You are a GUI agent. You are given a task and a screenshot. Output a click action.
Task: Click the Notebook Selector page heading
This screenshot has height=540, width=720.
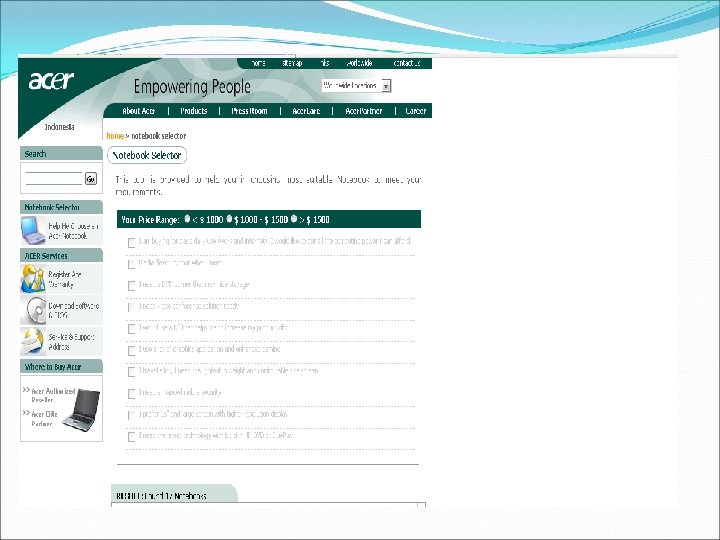point(147,155)
